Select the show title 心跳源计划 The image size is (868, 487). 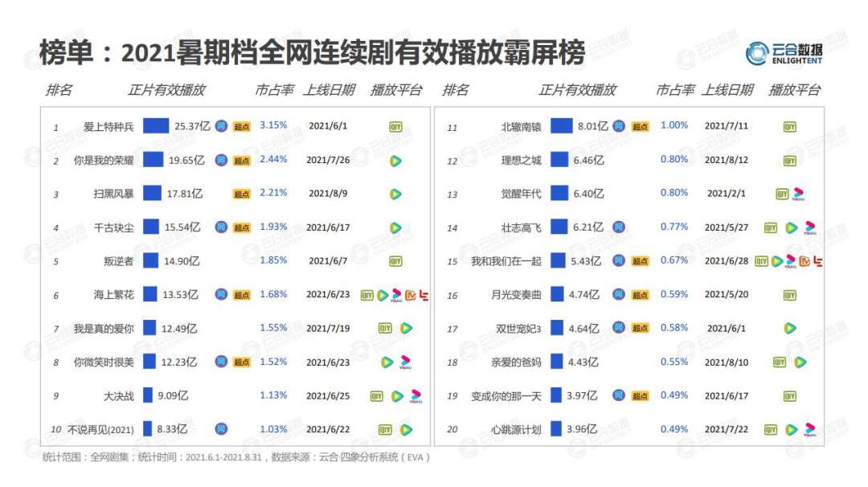(x=516, y=429)
